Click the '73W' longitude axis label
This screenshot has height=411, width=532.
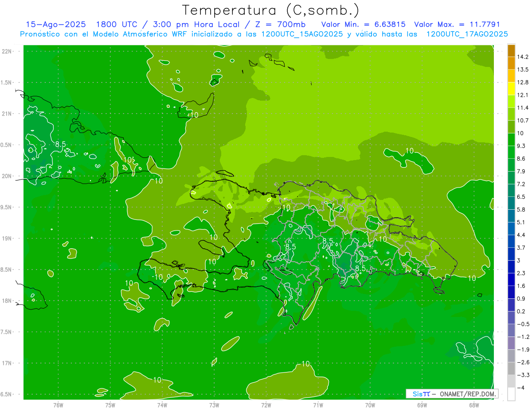(214, 405)
